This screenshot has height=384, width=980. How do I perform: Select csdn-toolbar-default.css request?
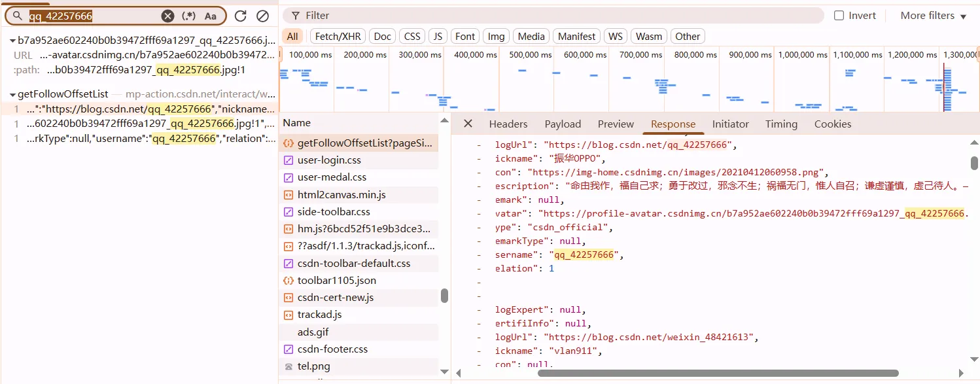pyautogui.click(x=359, y=264)
